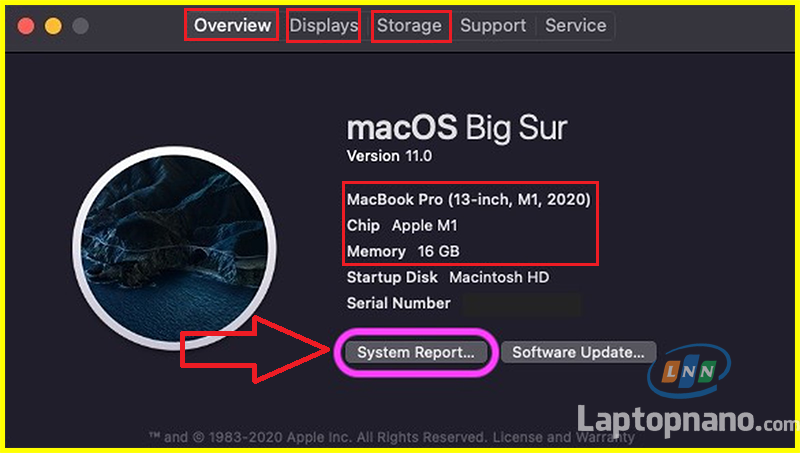Show the Service tab
The height and width of the screenshot is (453, 800).
point(575,26)
